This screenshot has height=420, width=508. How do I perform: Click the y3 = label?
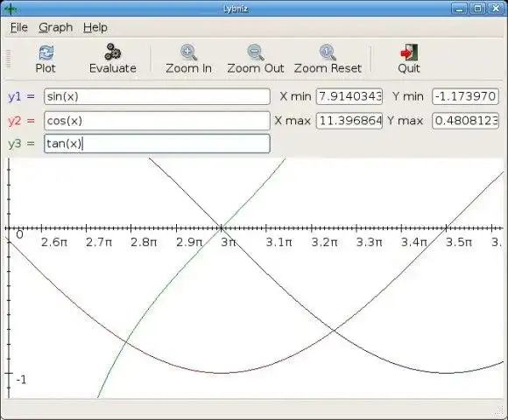coord(21,143)
